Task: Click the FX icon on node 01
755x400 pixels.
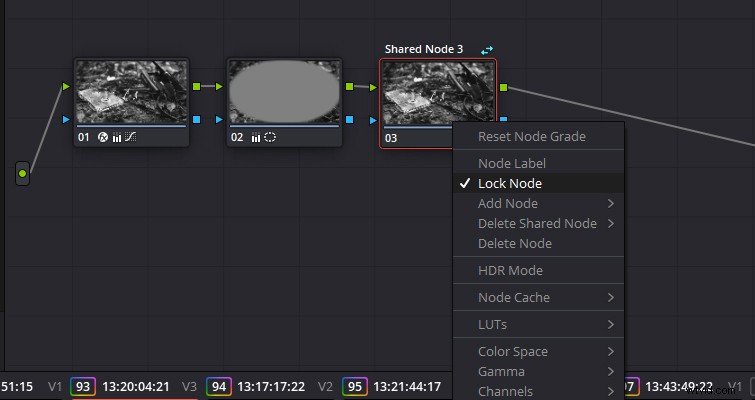Action: (103, 138)
